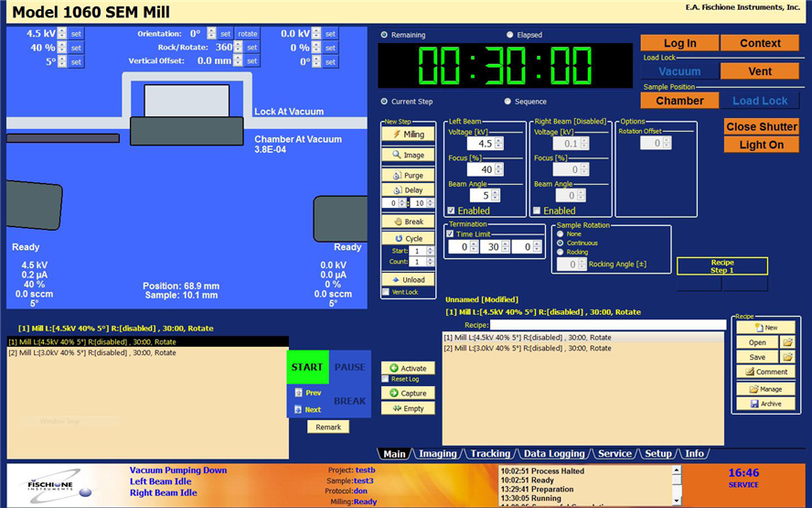Add a Comment to recipe
The image size is (812, 508).
point(765,372)
